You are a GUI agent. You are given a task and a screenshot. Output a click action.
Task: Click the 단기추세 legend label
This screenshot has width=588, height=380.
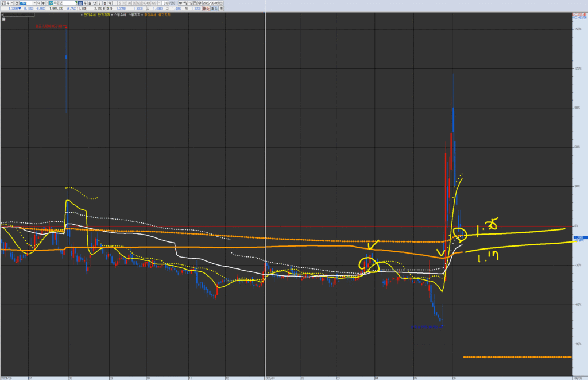(x=90, y=15)
